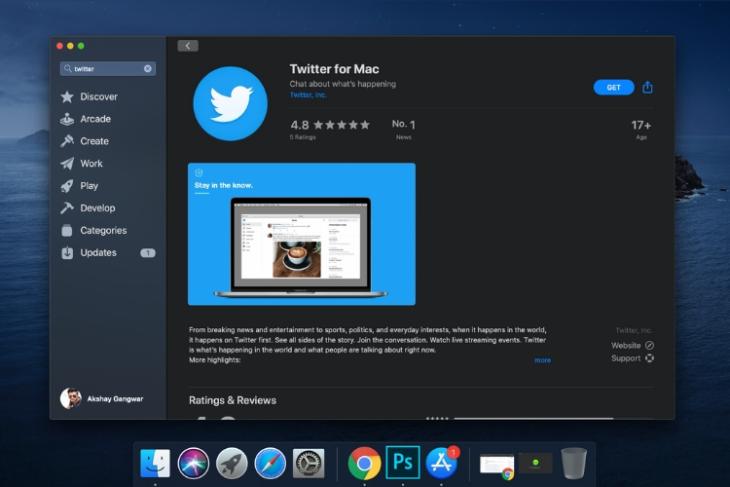Click the No. 1 News ranking

point(403,129)
